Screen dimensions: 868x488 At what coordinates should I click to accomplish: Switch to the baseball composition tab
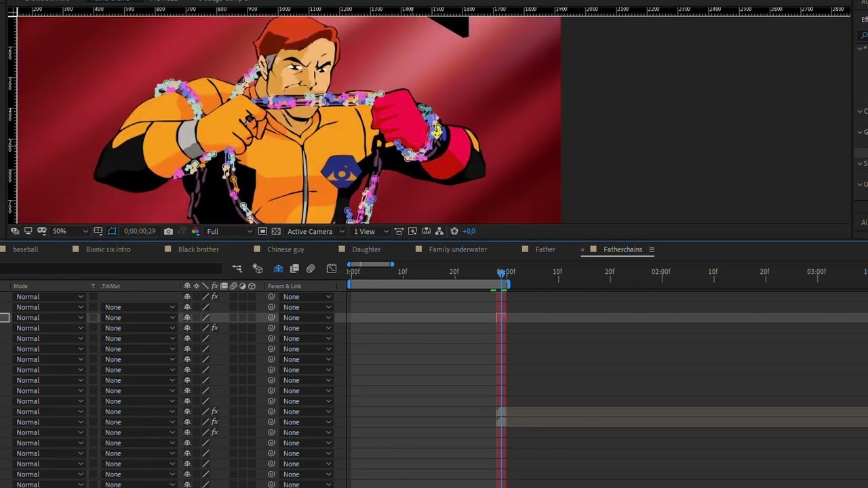[x=26, y=249]
